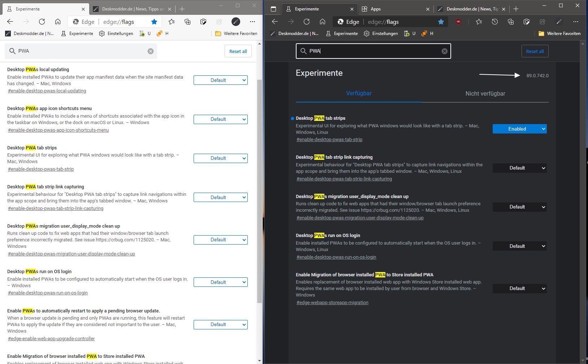Open tab strip link capturing dropdown, dark window
This screenshot has height=364, width=588.
click(519, 168)
